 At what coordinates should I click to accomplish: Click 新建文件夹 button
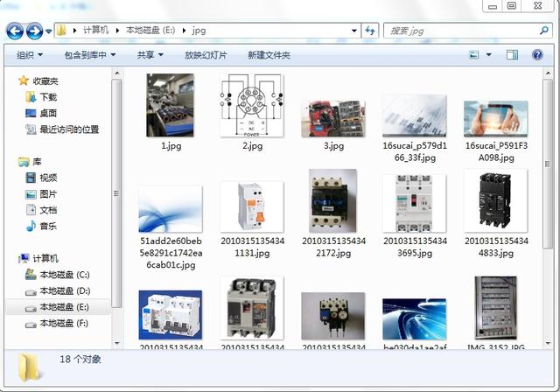click(269, 55)
